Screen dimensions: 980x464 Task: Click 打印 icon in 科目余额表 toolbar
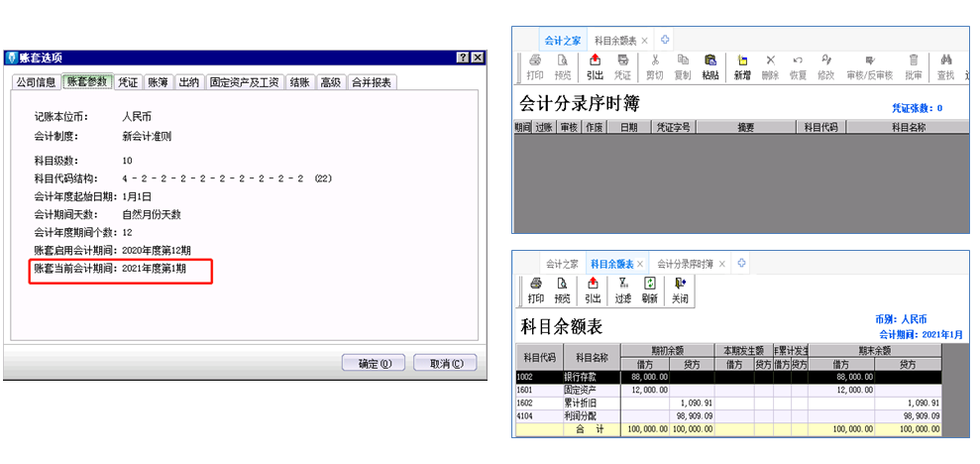[x=536, y=284]
